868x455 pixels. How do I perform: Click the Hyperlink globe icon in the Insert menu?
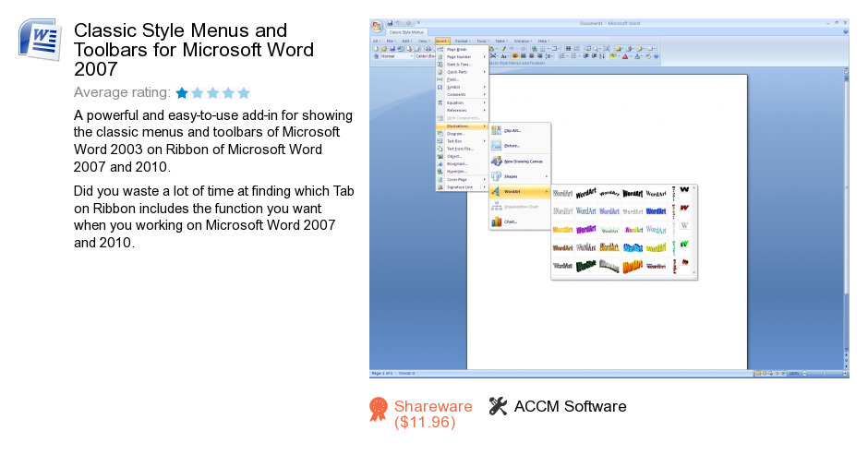tap(440, 172)
